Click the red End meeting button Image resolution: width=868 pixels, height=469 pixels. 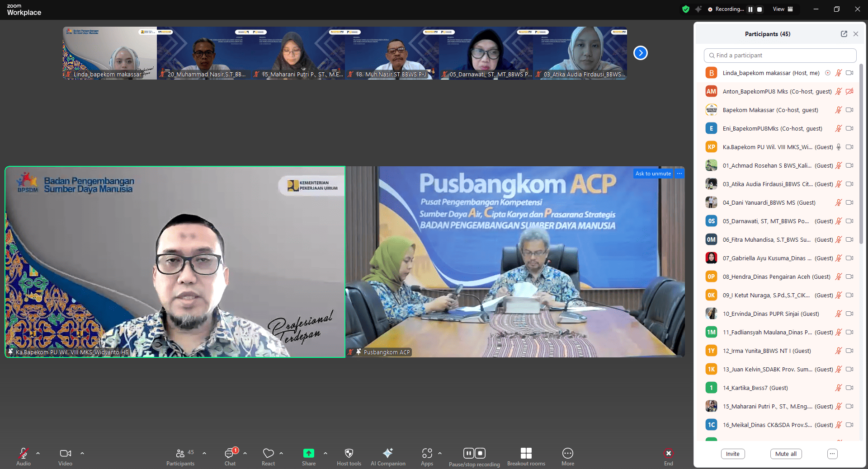point(669,456)
